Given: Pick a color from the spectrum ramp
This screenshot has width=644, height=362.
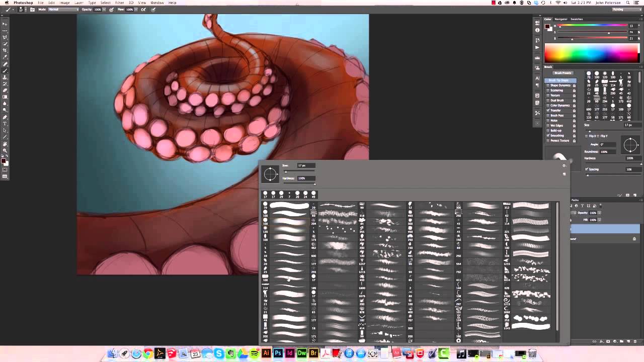Looking at the screenshot, I should [x=592, y=53].
